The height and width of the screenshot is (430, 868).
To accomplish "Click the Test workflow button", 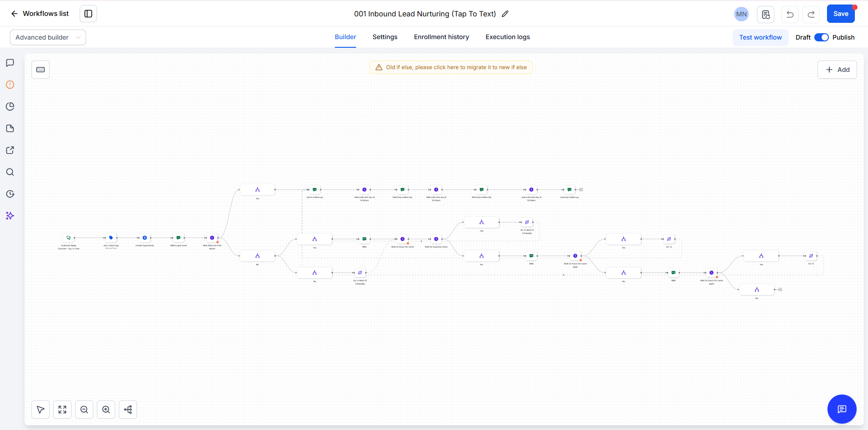I will pos(760,37).
